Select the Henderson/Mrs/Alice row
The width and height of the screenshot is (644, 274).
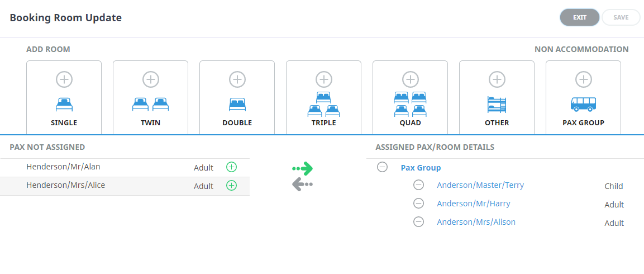[125, 186]
